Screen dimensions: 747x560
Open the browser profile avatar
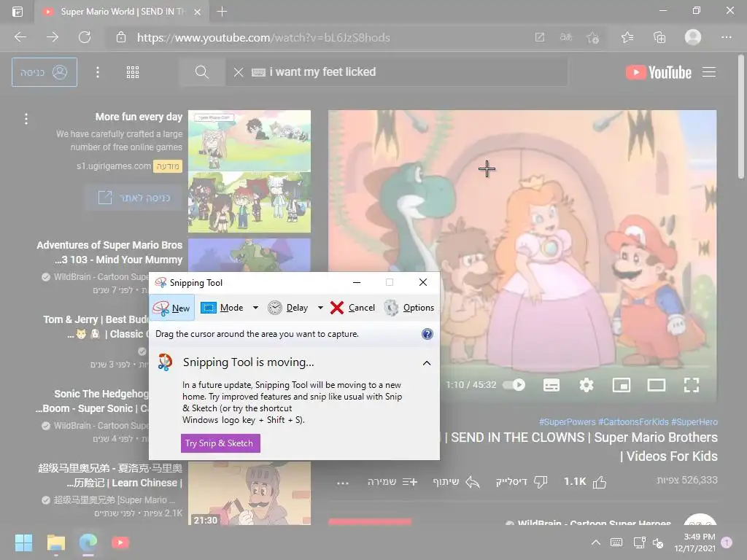coord(693,37)
